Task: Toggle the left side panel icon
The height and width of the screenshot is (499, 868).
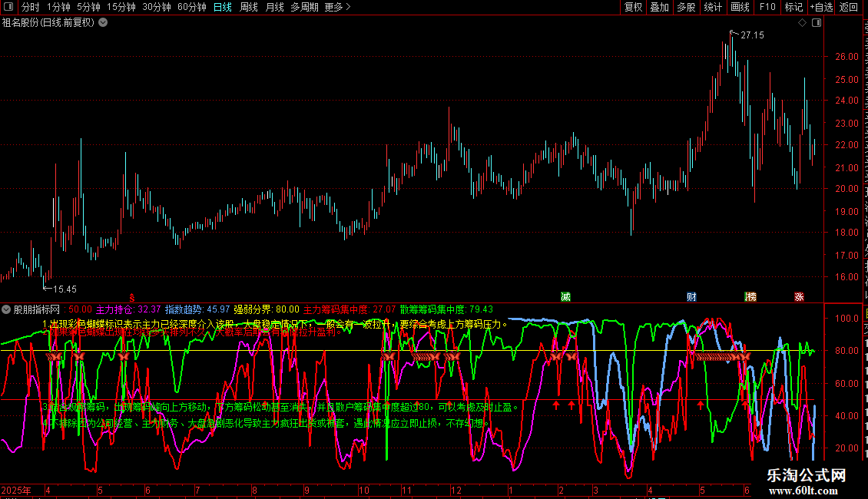Action: (x=8, y=7)
